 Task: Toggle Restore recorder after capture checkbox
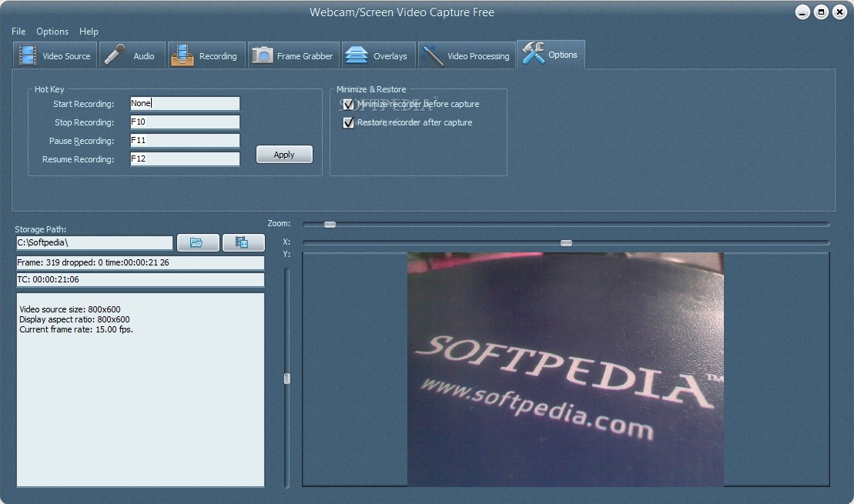(x=349, y=122)
